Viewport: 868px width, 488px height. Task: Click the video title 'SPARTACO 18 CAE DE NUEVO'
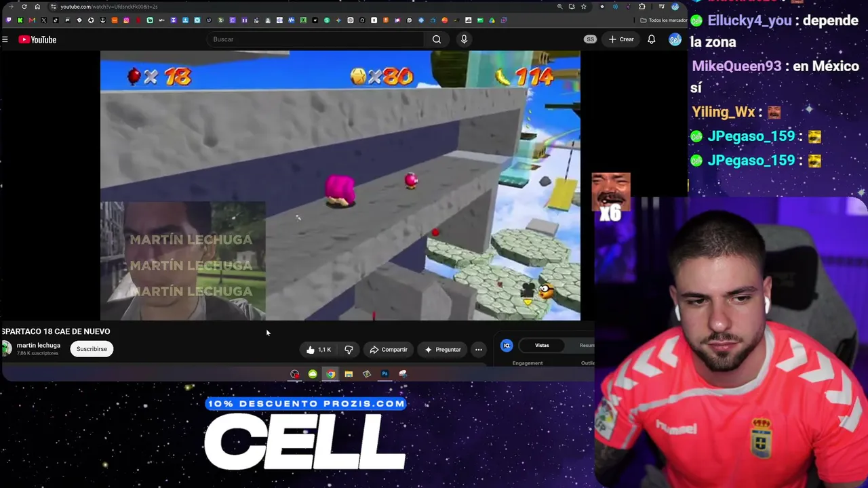click(56, 331)
